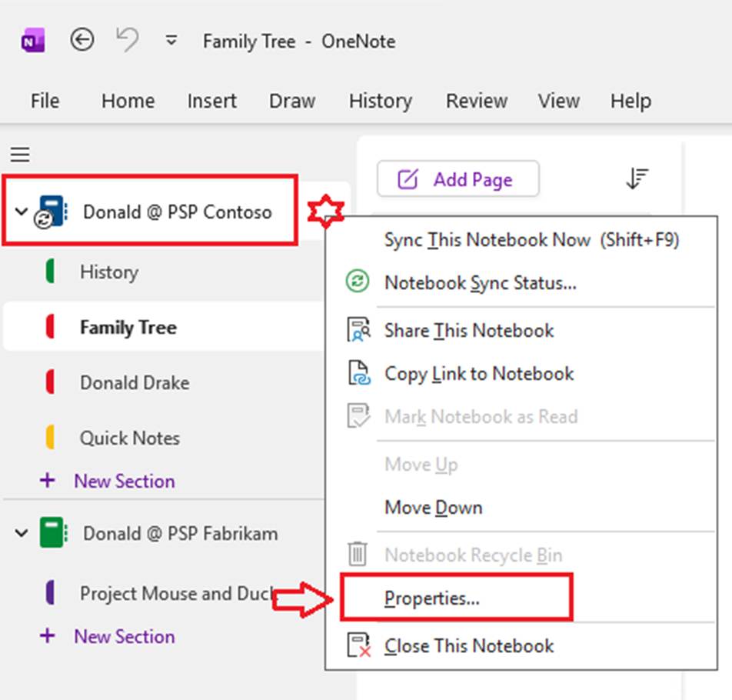Collapse the Donald @ PSP Fabrikam notebook chevron
Image resolution: width=732 pixels, height=700 pixels.
tap(21, 533)
